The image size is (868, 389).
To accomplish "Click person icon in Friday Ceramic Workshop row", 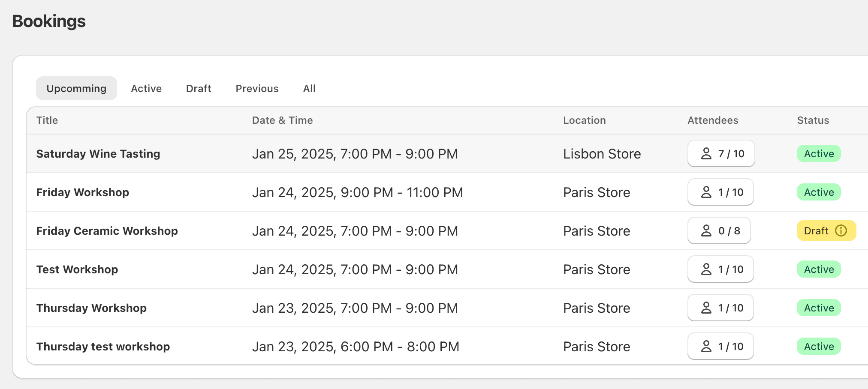I will tap(706, 230).
